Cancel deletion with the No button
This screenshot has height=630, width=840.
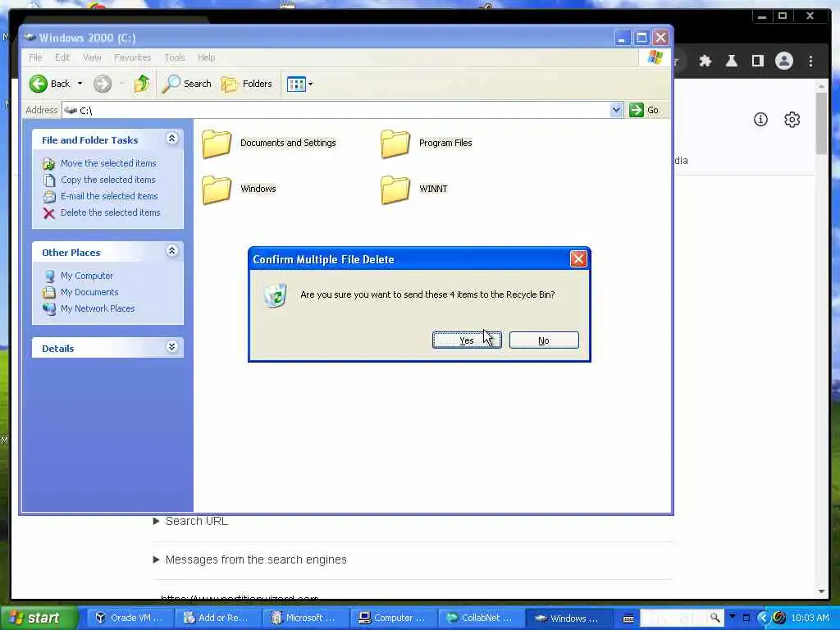point(544,340)
